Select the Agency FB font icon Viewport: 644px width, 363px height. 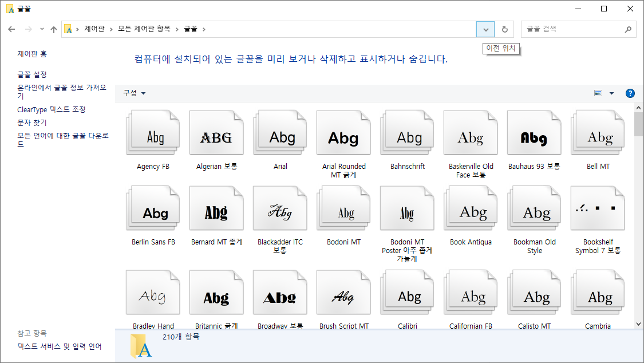tap(153, 133)
